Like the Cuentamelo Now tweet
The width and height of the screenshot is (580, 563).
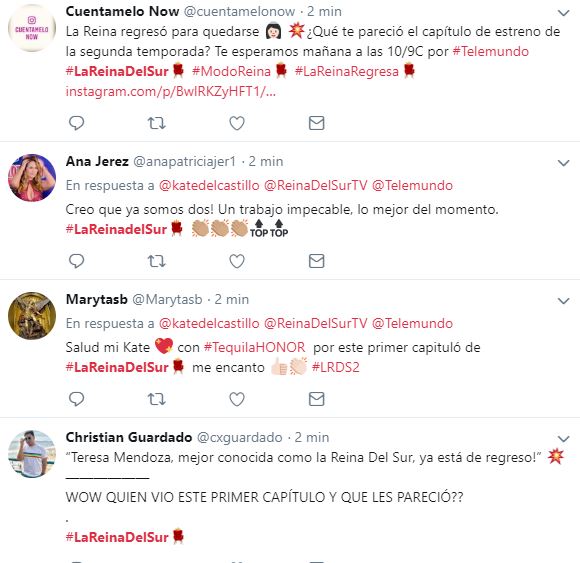pyautogui.click(x=237, y=123)
